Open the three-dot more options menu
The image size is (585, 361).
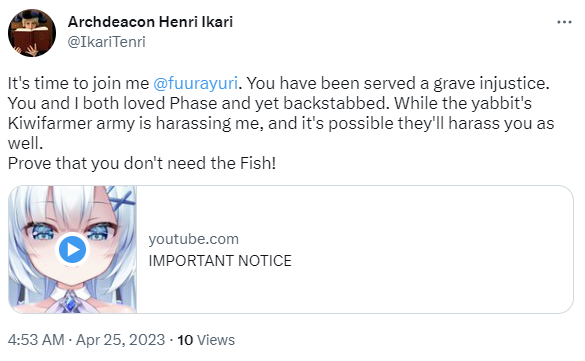[x=564, y=22]
